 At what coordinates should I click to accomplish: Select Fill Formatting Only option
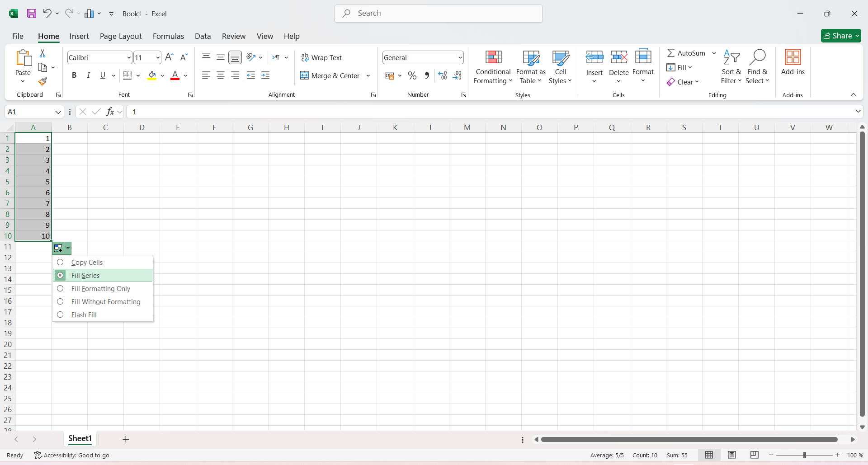tap(103, 289)
